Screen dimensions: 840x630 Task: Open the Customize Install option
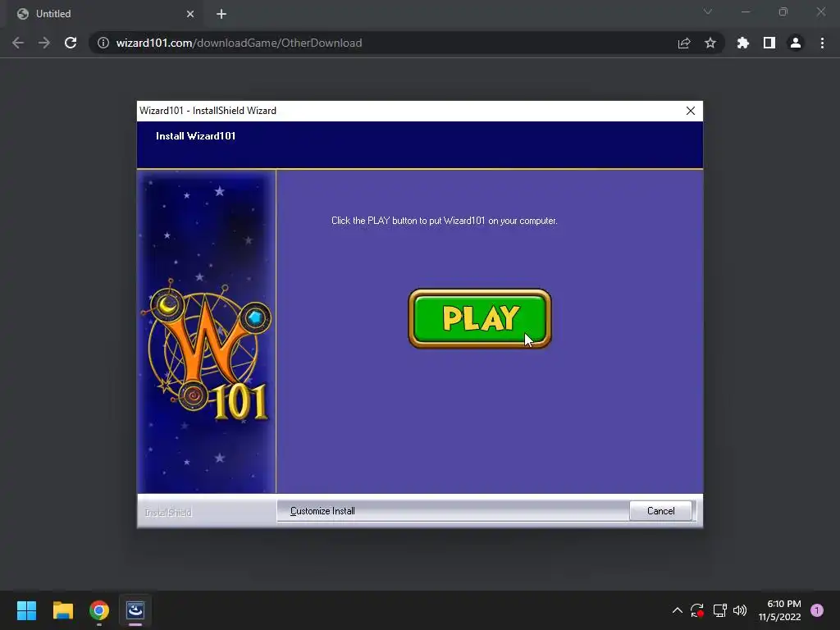(x=322, y=511)
